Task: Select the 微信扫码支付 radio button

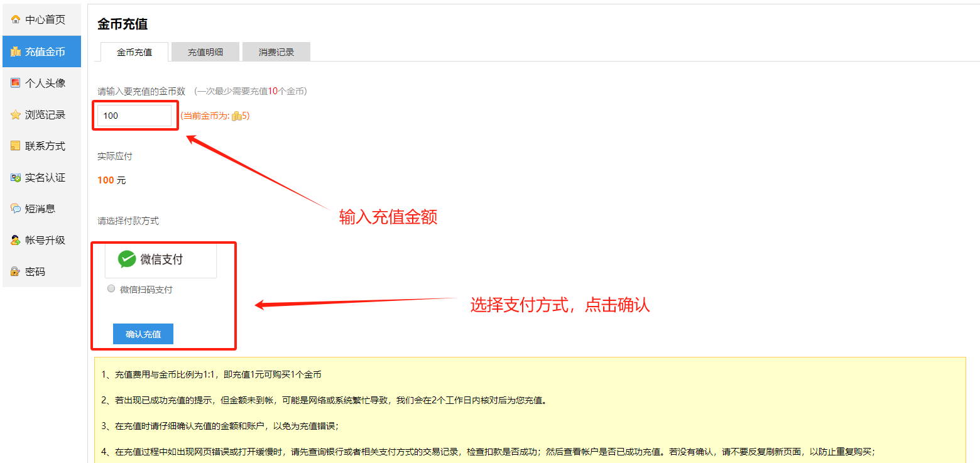Action: coord(111,289)
